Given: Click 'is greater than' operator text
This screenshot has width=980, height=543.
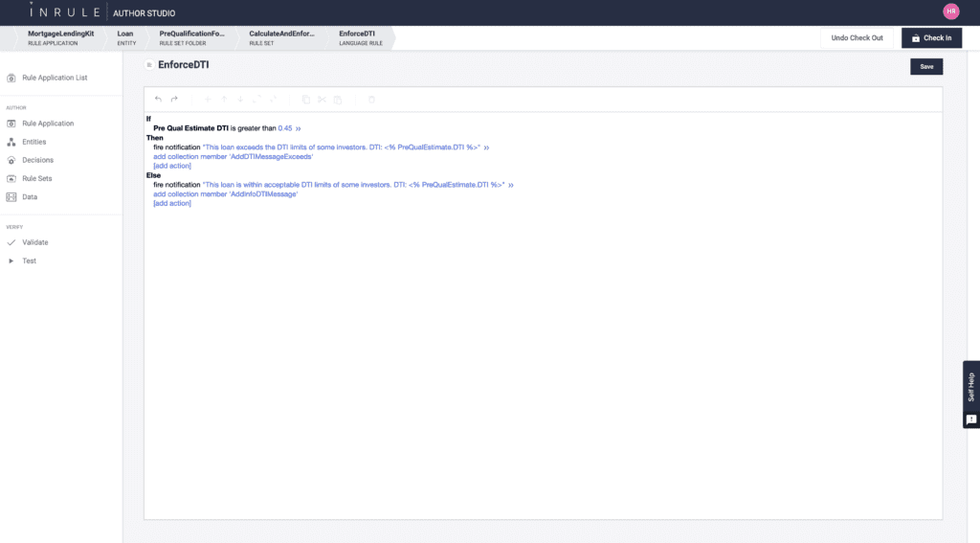Looking at the screenshot, I should click(253, 128).
